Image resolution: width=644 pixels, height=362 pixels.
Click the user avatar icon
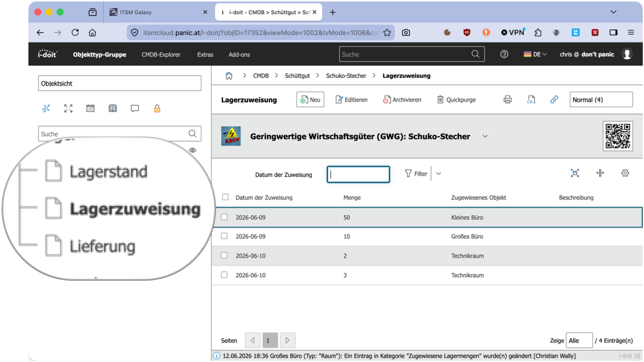tap(627, 54)
